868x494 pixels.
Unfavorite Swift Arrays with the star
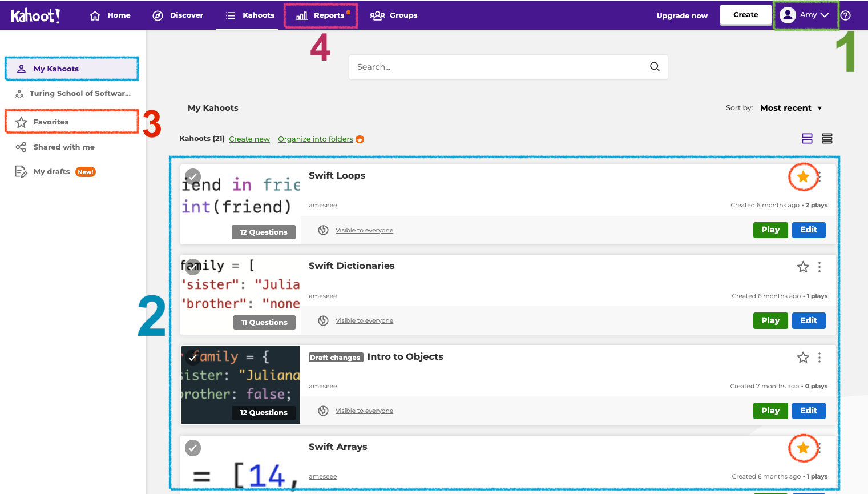click(803, 448)
